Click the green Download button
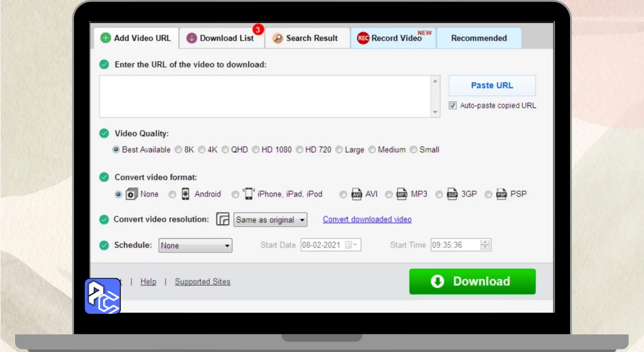Image resolution: width=644 pixels, height=352 pixels. click(472, 282)
